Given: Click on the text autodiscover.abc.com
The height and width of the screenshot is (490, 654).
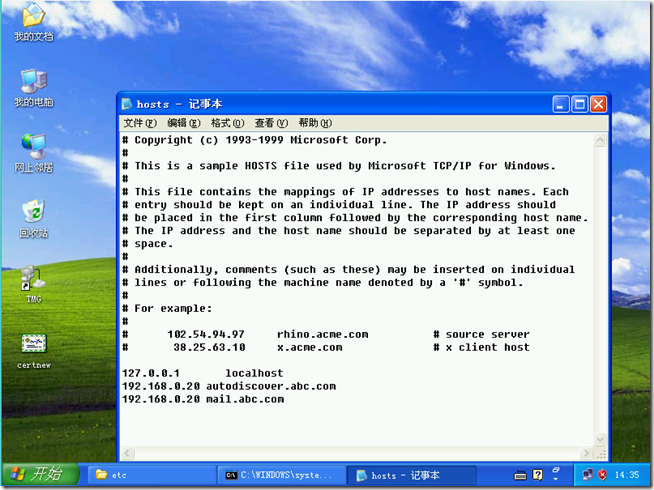Looking at the screenshot, I should [271, 387].
